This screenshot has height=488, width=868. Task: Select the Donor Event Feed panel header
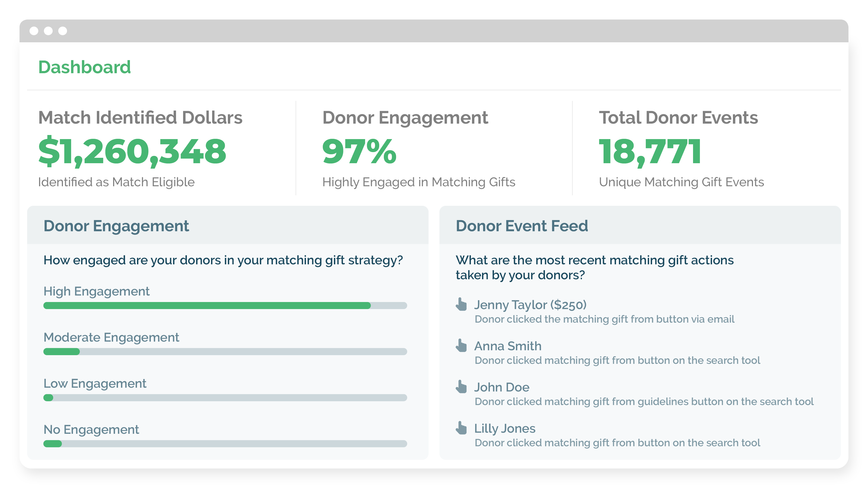tap(522, 226)
